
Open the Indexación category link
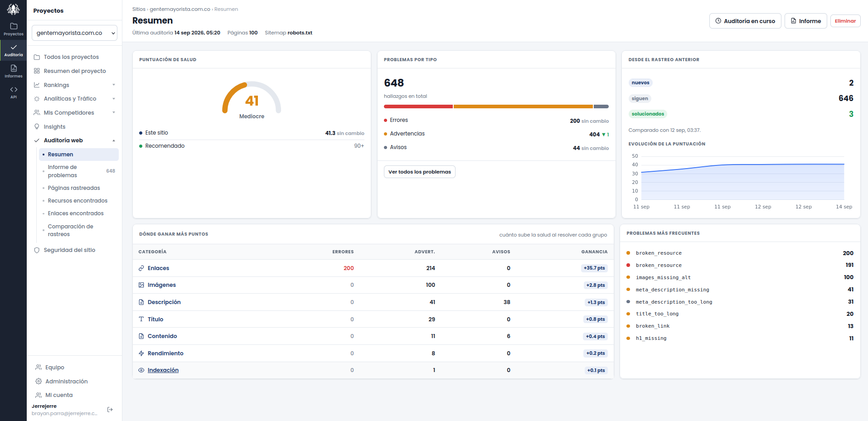(163, 370)
